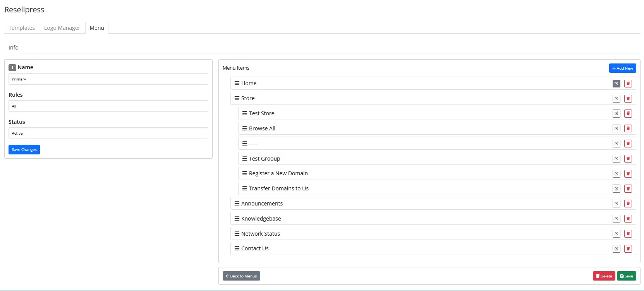Open the Rules dropdown

click(108, 106)
